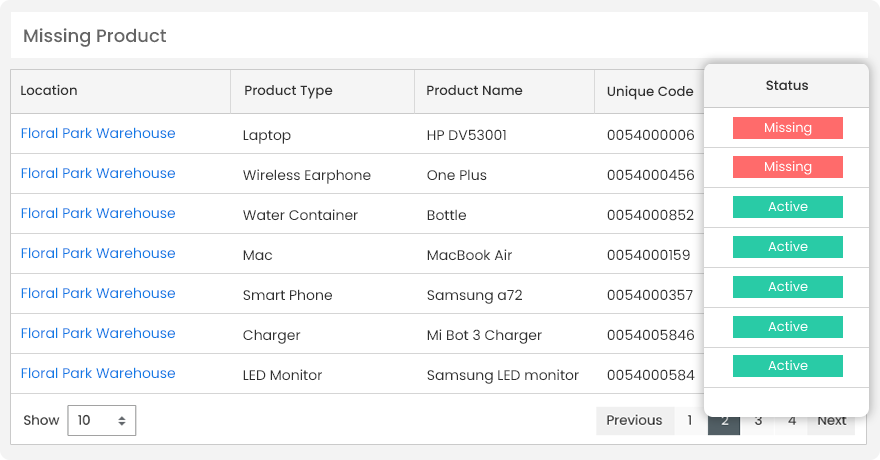The width and height of the screenshot is (880, 460).
Task: Open Floral Park Warehouse link for Wireless Earphone
Action: 98,173
